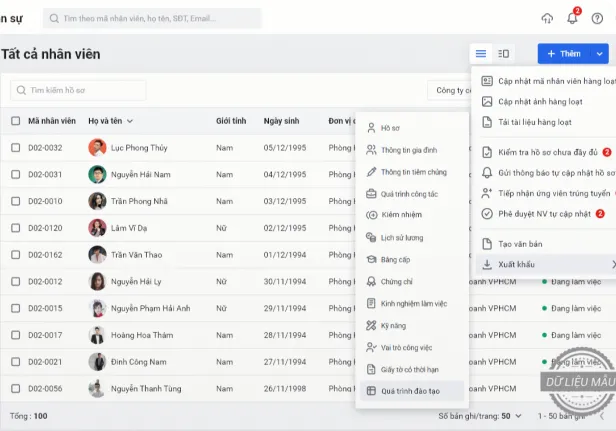
Task: Click the cloud upload icon in header
Action: coord(547,18)
